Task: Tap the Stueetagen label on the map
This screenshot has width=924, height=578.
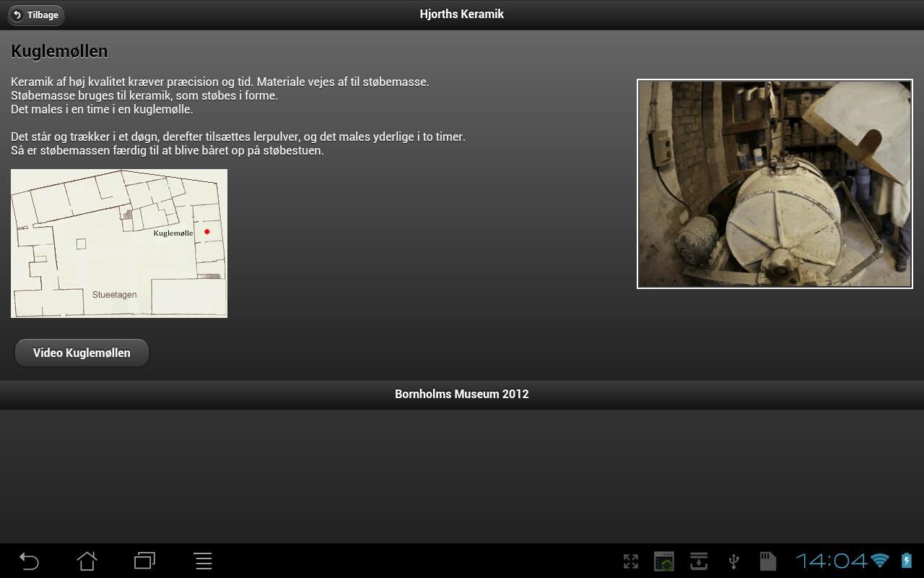Action: tap(115, 295)
